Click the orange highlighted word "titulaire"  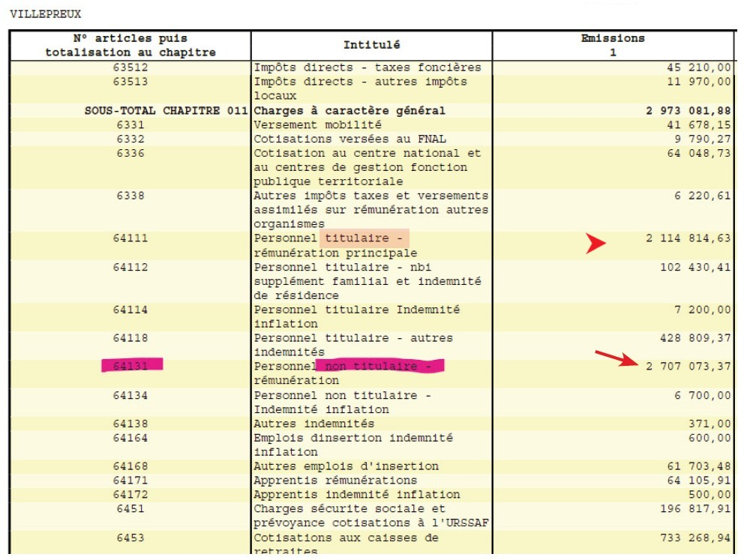(x=365, y=238)
